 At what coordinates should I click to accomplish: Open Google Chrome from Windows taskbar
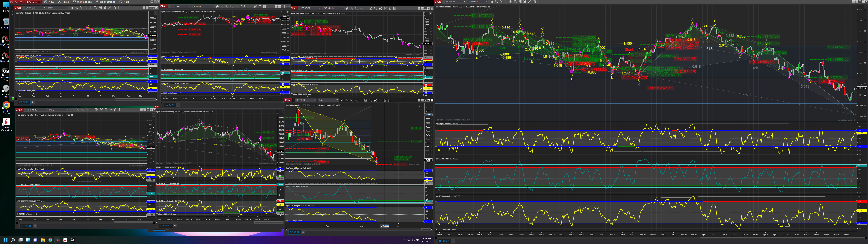(50, 240)
